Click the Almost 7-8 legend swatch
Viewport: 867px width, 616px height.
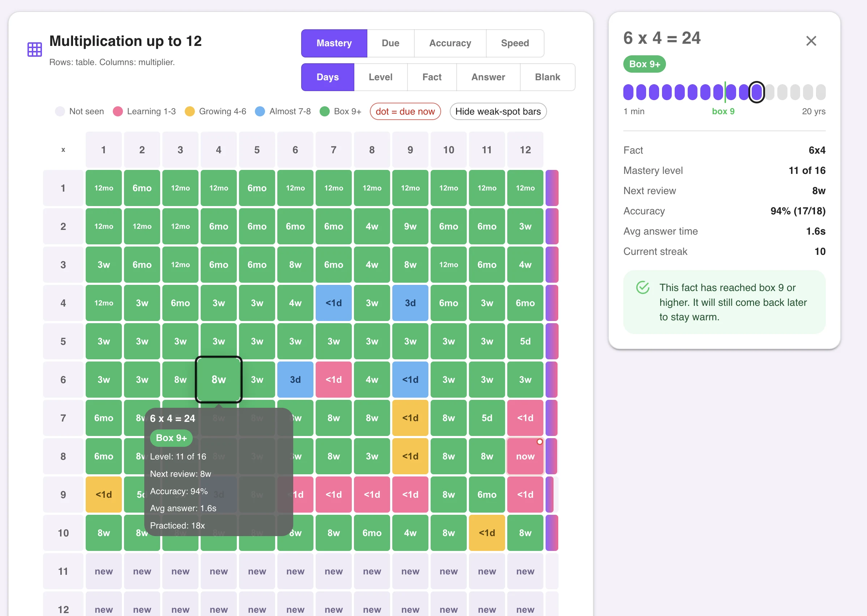260,111
